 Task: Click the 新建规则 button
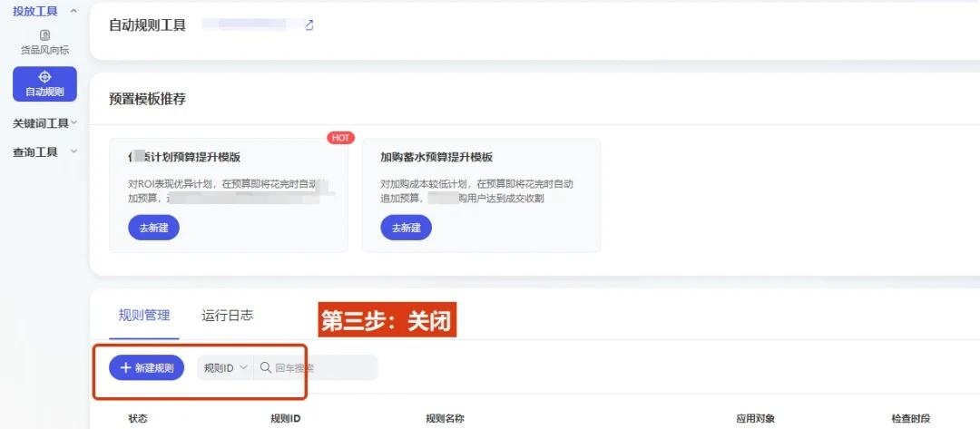click(147, 368)
